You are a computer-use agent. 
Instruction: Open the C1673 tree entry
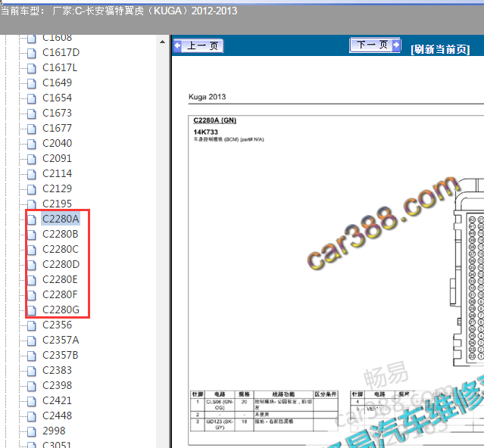coord(57,113)
